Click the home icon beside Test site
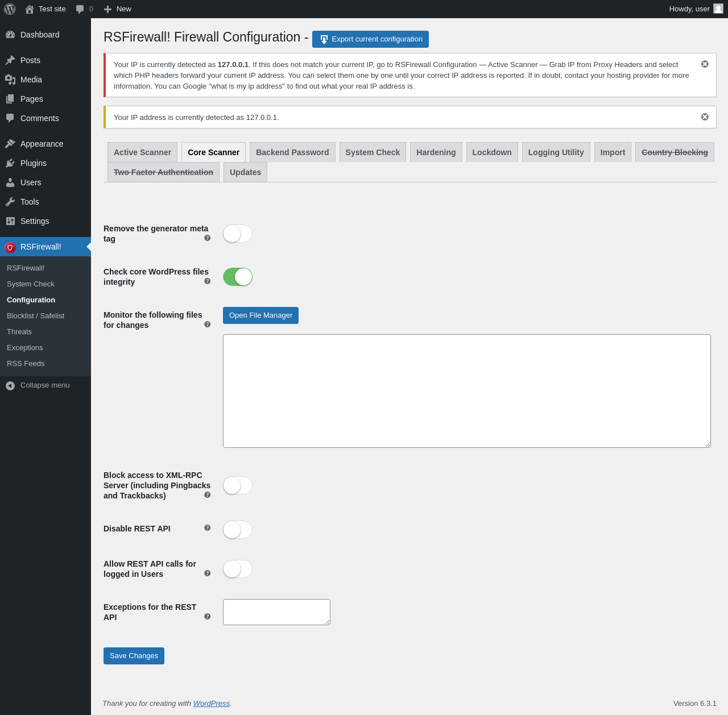Screen dimensions: 728x715 (x=30, y=9)
